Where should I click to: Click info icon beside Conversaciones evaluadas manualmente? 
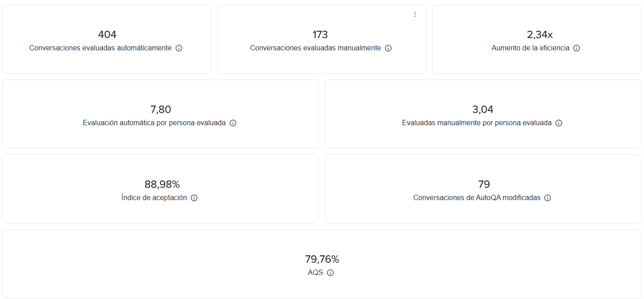point(388,48)
